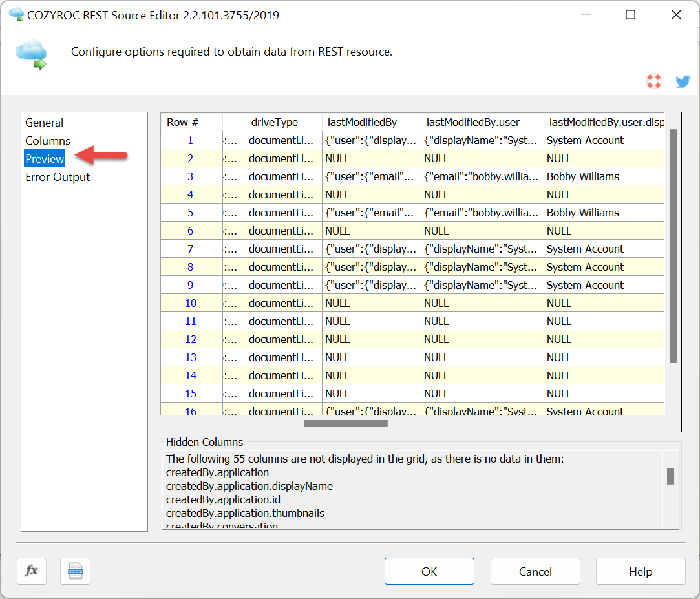Select the Columns page
Image resolution: width=700 pixels, height=599 pixels.
click(48, 141)
